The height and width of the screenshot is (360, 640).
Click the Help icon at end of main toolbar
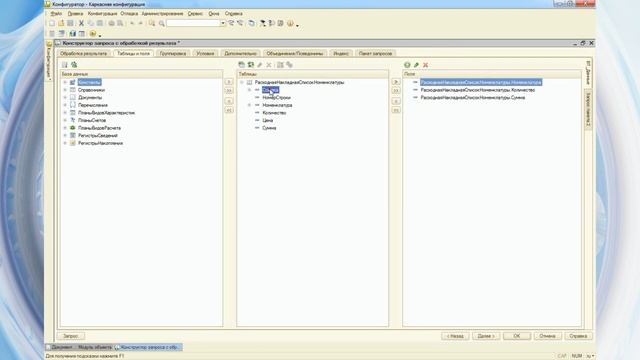tap(290, 24)
